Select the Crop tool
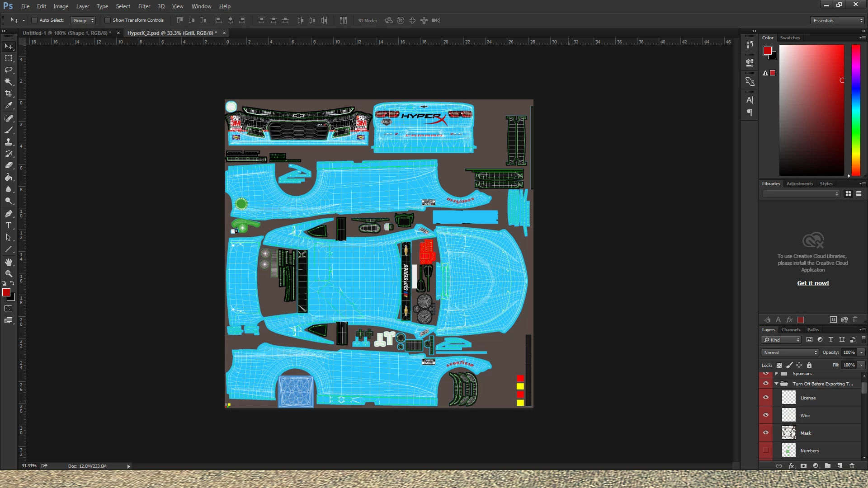The image size is (868, 488). click(9, 94)
